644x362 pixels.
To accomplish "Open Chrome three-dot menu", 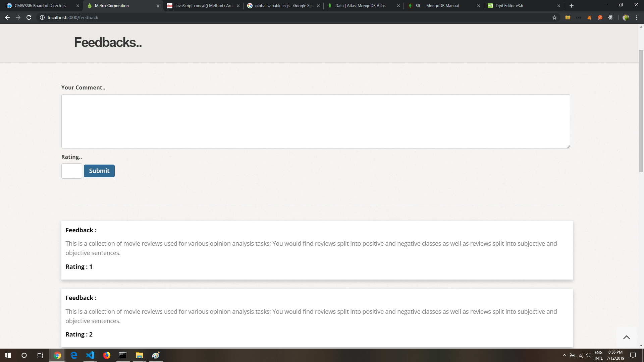I will click(x=637, y=17).
